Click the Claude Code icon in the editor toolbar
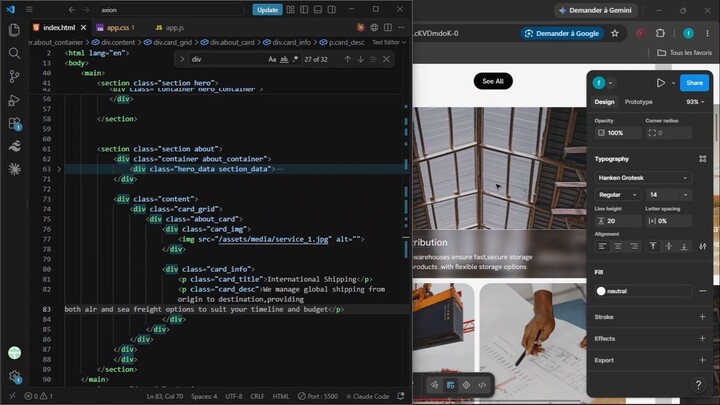Viewport: 720px width, 405px height. 360,28
